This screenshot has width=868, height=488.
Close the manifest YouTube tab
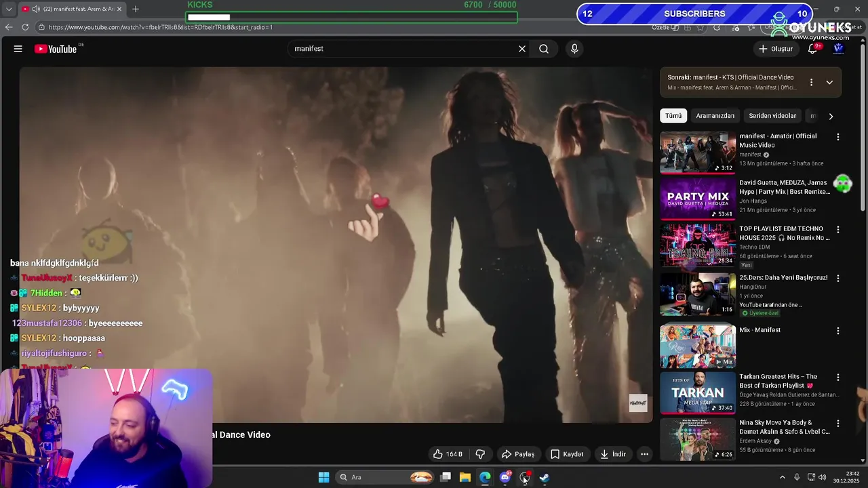119,9
